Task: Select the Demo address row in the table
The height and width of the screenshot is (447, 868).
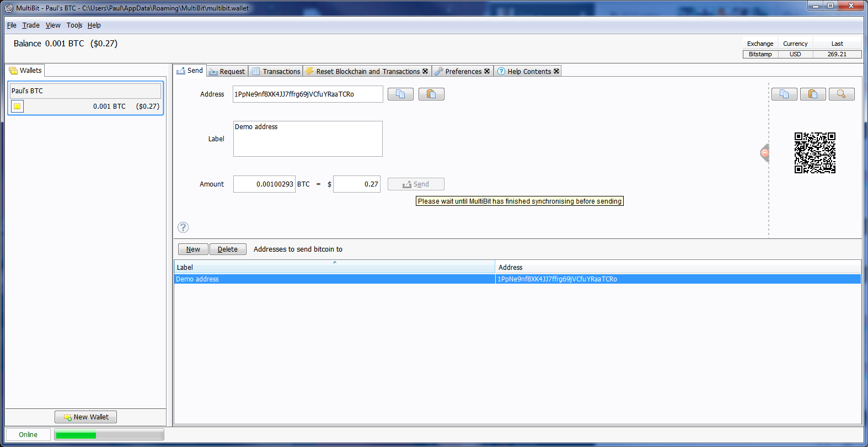Action: point(517,279)
